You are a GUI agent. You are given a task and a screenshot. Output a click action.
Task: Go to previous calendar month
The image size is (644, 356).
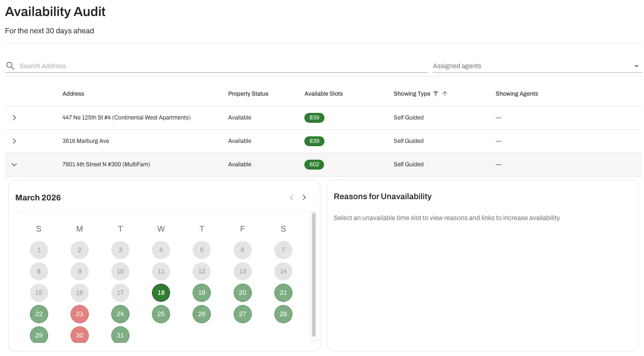(x=292, y=198)
